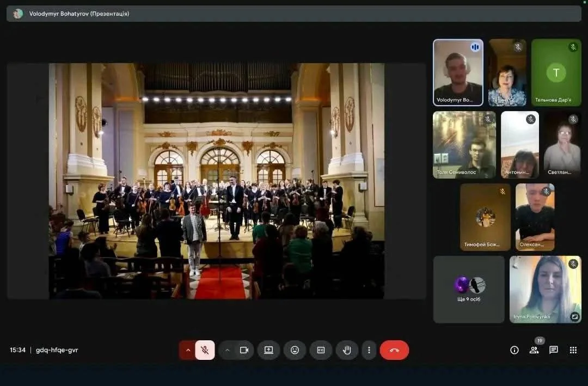Open the emoji reactions picker

click(x=295, y=350)
